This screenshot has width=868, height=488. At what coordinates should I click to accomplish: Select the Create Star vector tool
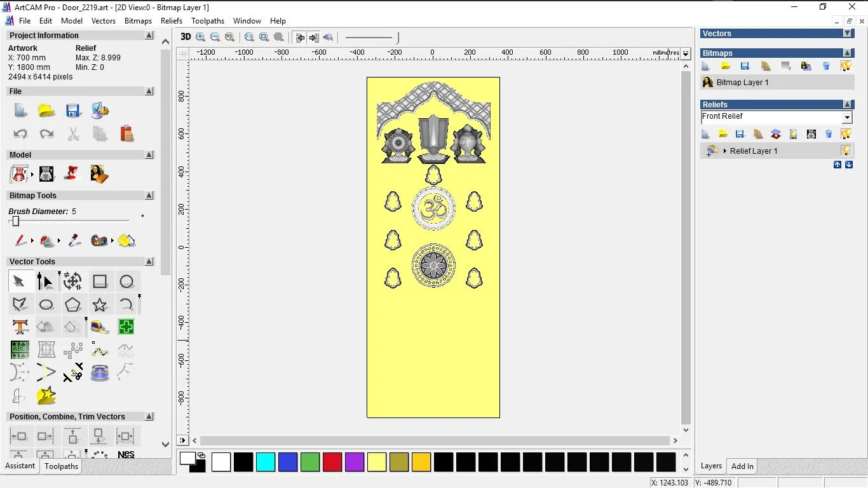pos(100,305)
